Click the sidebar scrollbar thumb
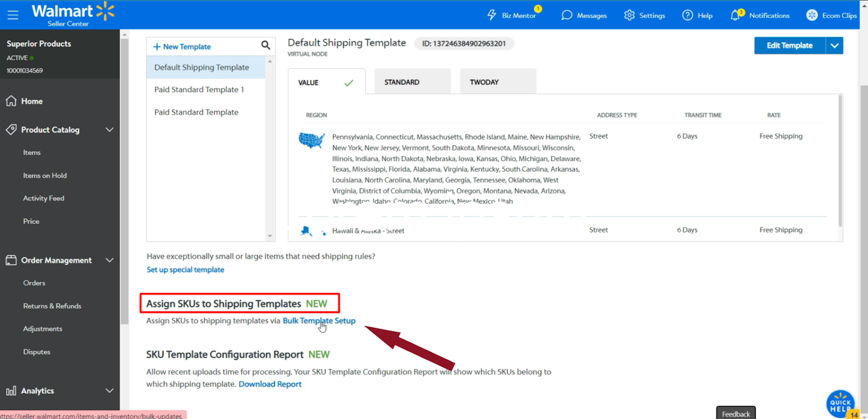 pyautogui.click(x=124, y=182)
